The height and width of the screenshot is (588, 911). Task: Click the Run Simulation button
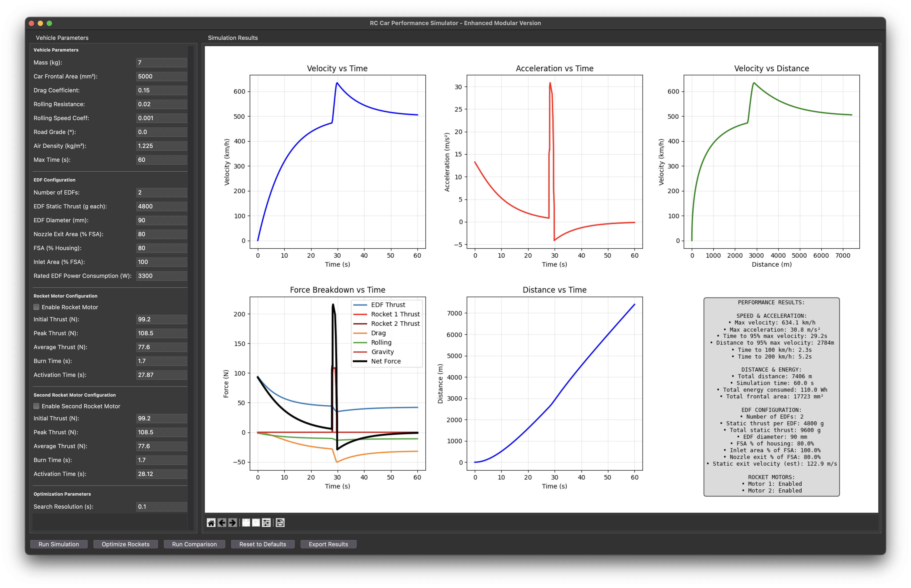click(59, 544)
